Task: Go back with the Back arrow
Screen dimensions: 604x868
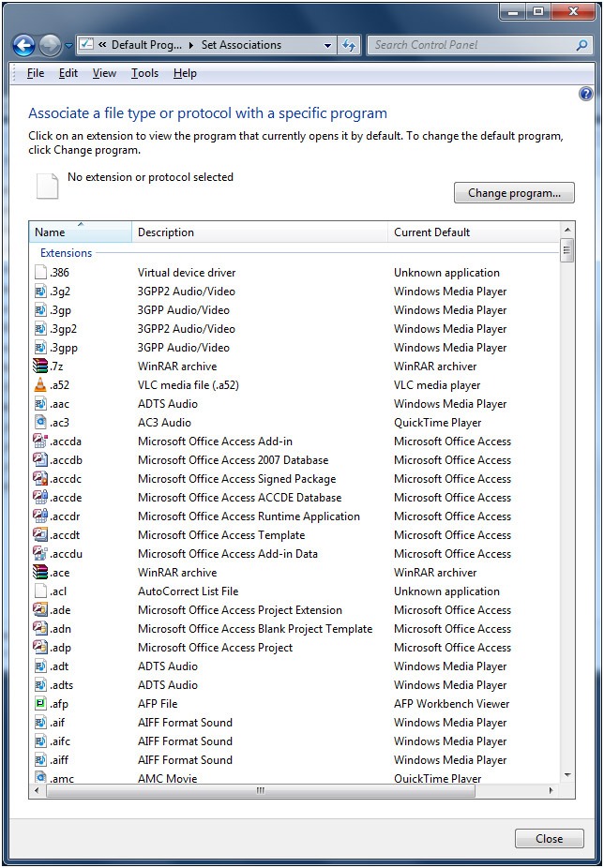Action: point(23,45)
